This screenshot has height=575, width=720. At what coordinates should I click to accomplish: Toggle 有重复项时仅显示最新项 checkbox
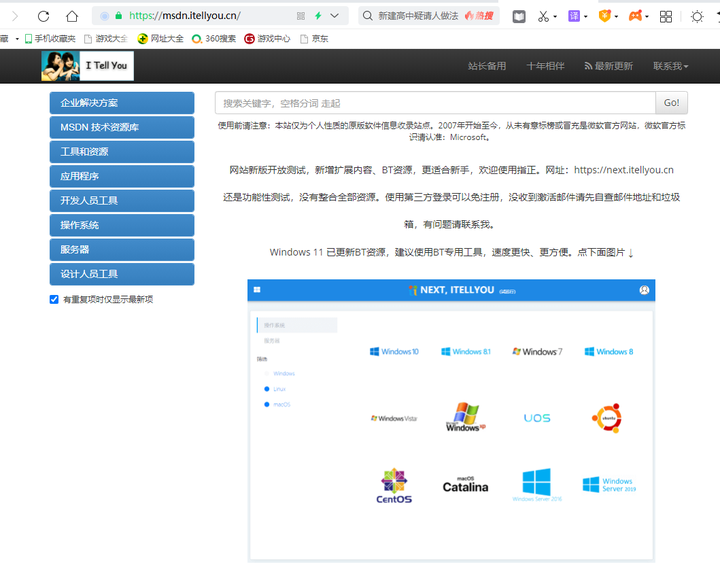[x=54, y=299]
